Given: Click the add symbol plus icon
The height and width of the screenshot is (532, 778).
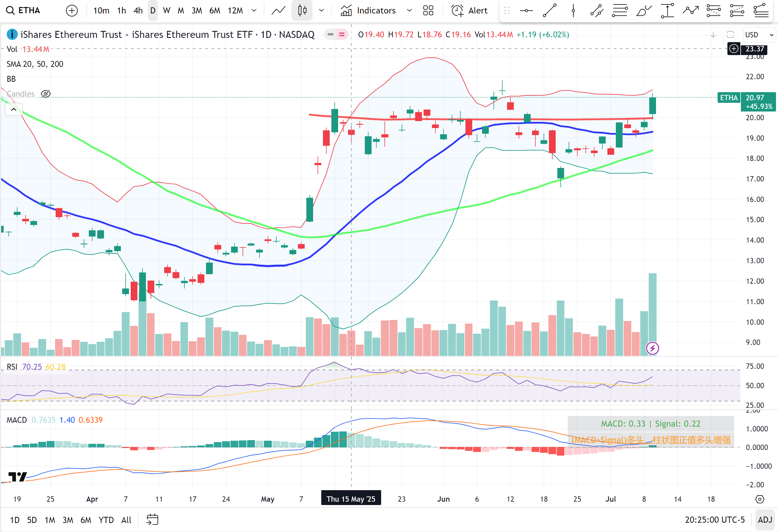Looking at the screenshot, I should pos(72,11).
